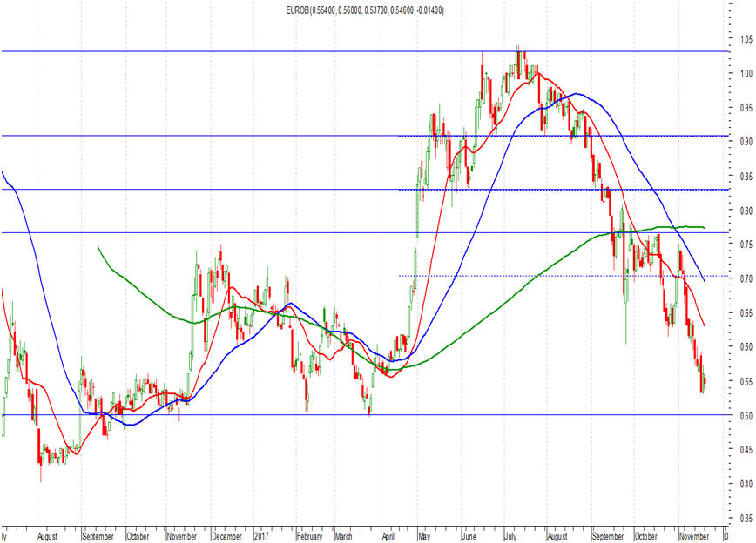Click the May label on time axis

tap(424, 536)
